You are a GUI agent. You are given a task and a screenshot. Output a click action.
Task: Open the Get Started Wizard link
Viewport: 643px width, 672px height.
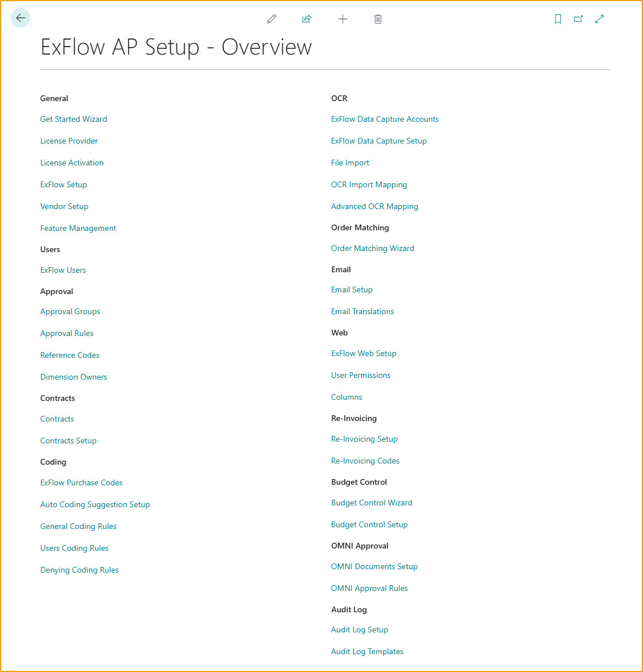73,119
